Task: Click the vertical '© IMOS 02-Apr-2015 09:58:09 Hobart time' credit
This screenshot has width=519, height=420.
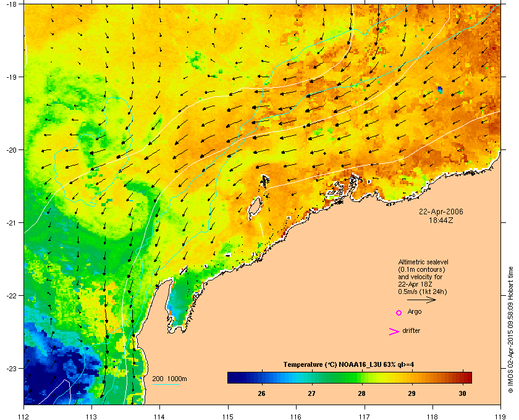Action: [x=510, y=330]
